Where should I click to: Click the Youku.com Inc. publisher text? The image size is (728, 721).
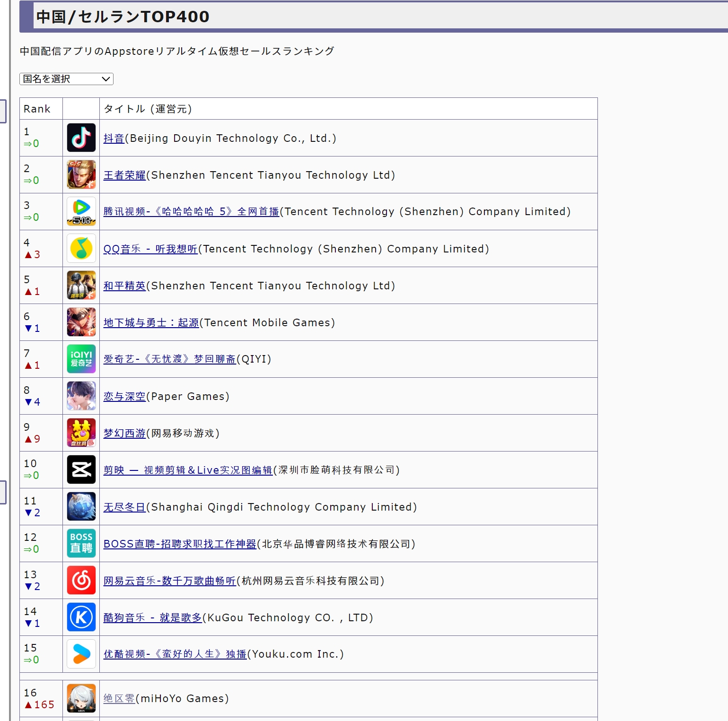click(296, 654)
